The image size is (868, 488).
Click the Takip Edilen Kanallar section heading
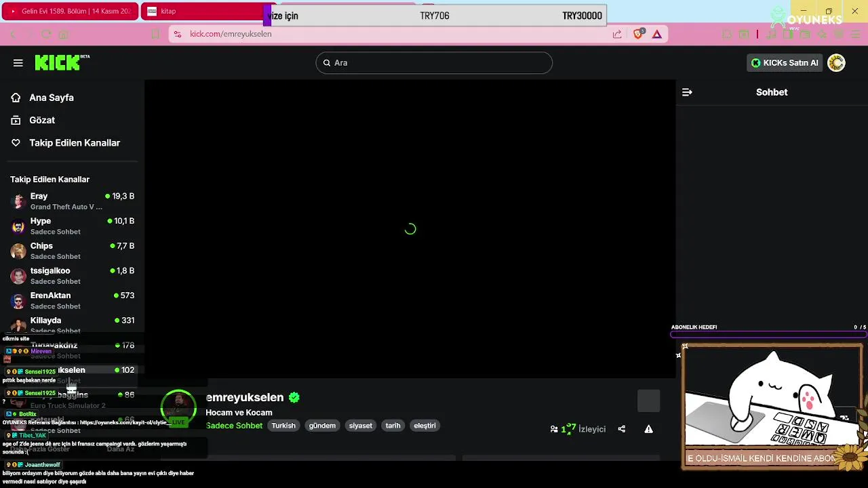point(50,180)
